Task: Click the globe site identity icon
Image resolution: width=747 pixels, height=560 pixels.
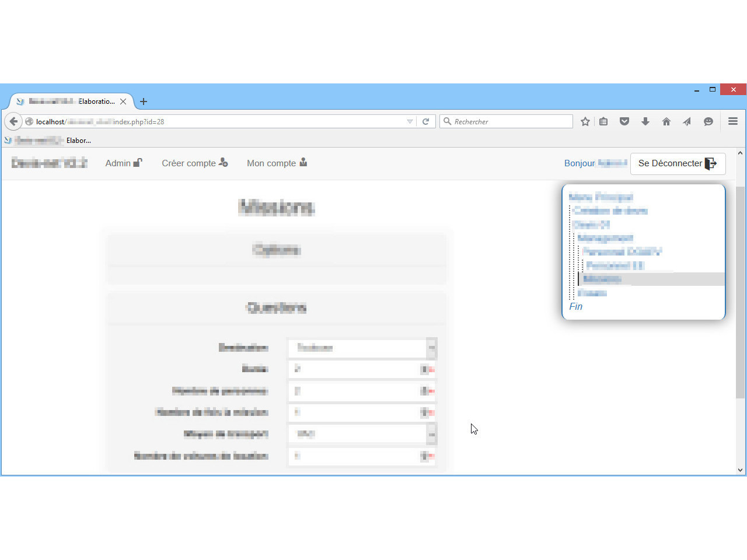Action: pos(29,121)
